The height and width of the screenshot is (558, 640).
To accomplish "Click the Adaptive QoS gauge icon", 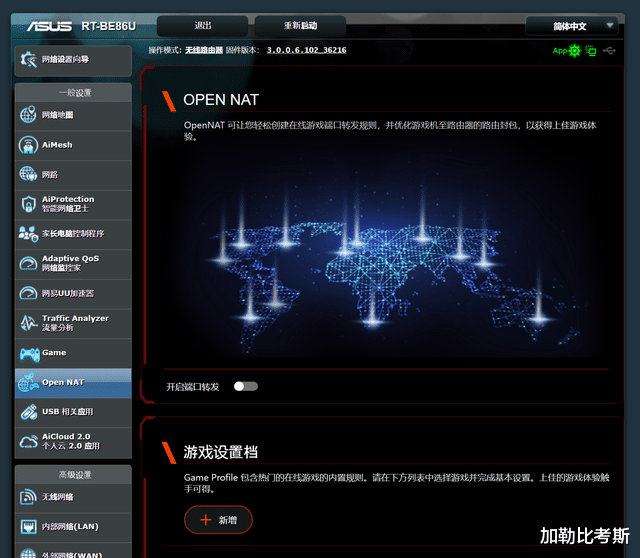I will 28,263.
